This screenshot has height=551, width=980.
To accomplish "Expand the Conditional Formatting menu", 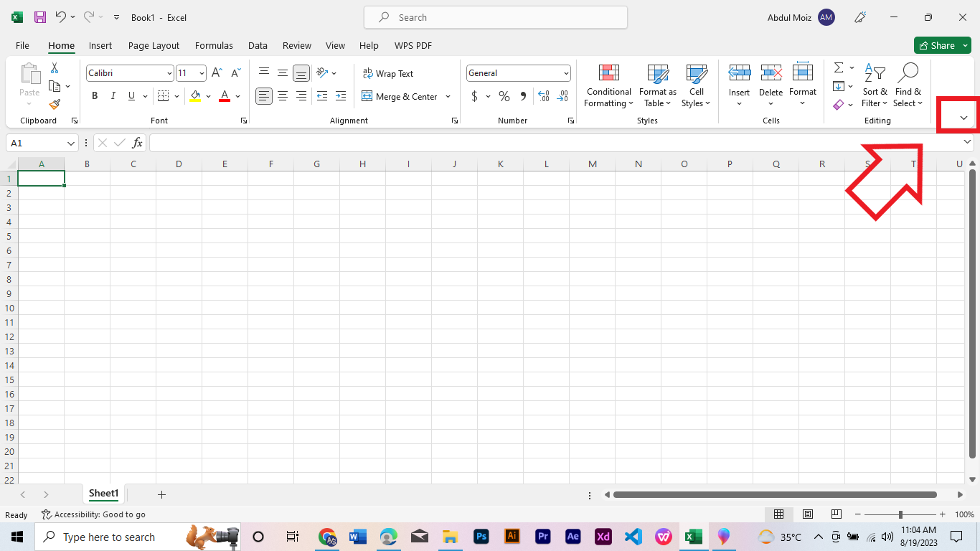I will pyautogui.click(x=608, y=86).
